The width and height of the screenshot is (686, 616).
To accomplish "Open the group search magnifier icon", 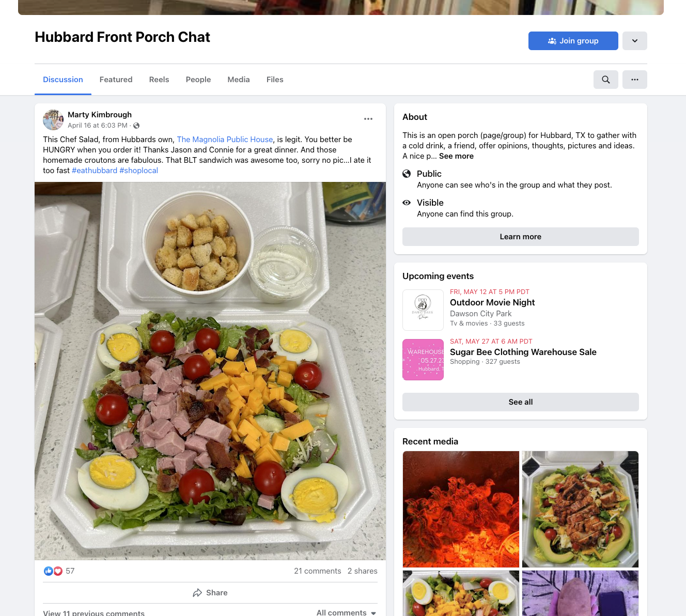I will (606, 80).
